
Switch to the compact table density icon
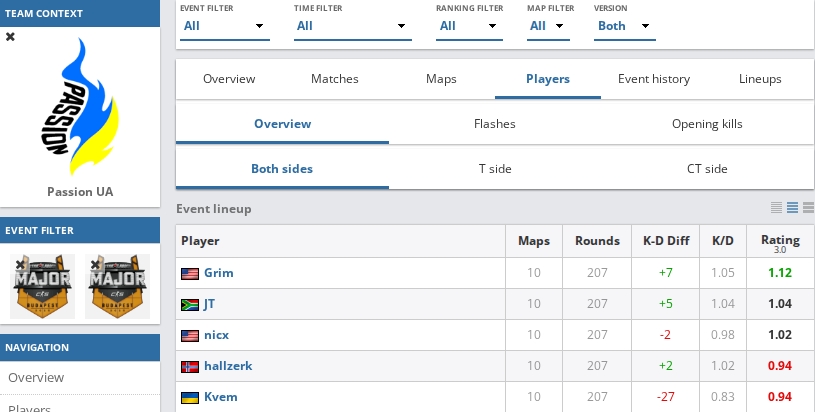tap(776, 208)
